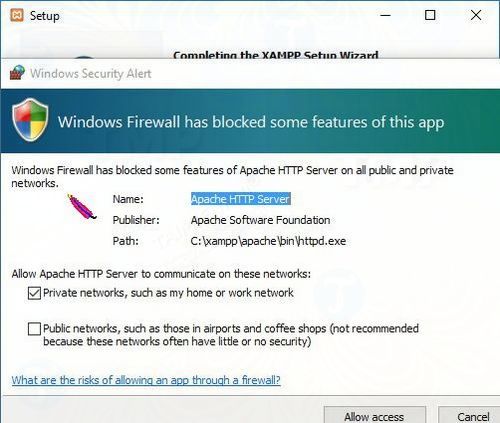The image size is (500, 423).
Task: Click the colorful Windows shield icon
Action: click(x=30, y=120)
